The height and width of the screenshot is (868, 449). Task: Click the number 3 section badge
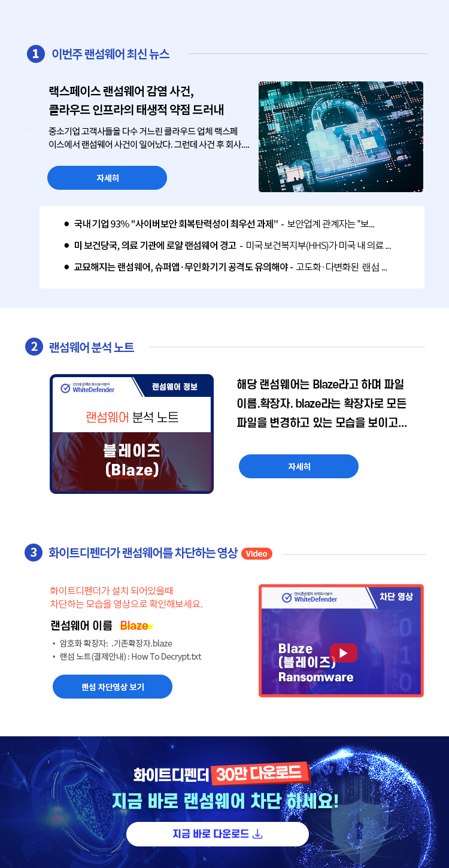point(34,553)
